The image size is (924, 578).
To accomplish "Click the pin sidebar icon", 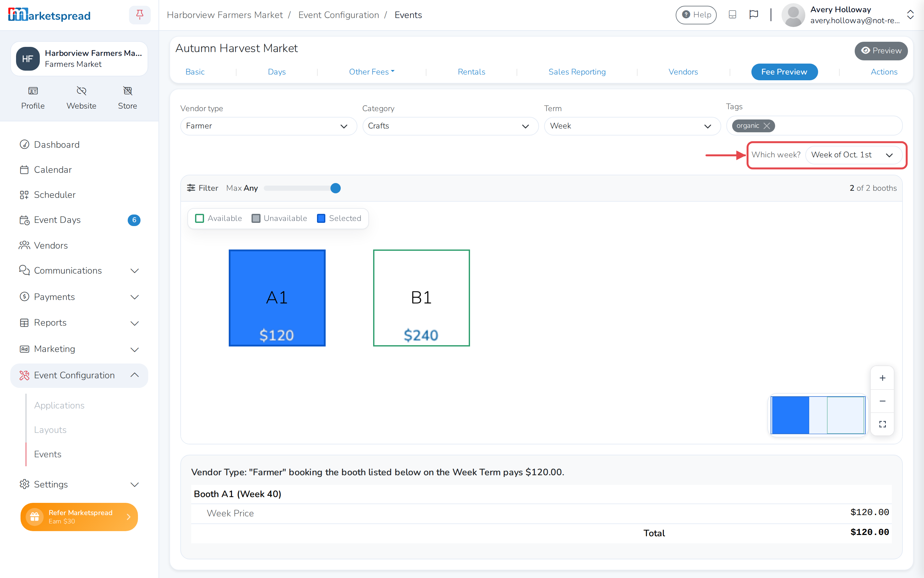I will coord(140,15).
